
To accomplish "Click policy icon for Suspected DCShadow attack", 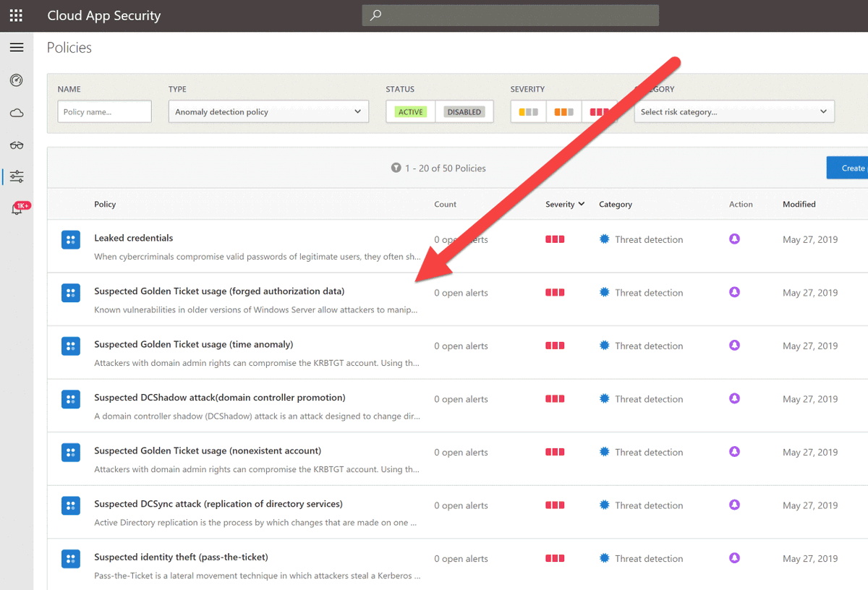I will pos(70,399).
